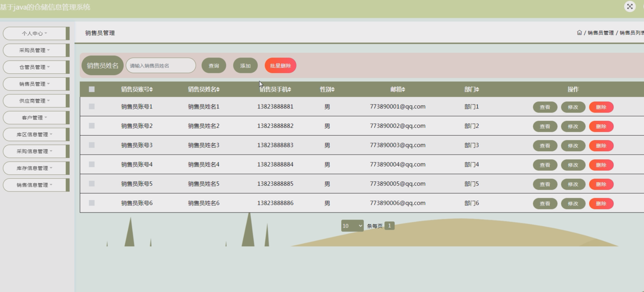Click 删除 for 销售员账号4
This screenshot has height=292, width=644.
point(601,165)
